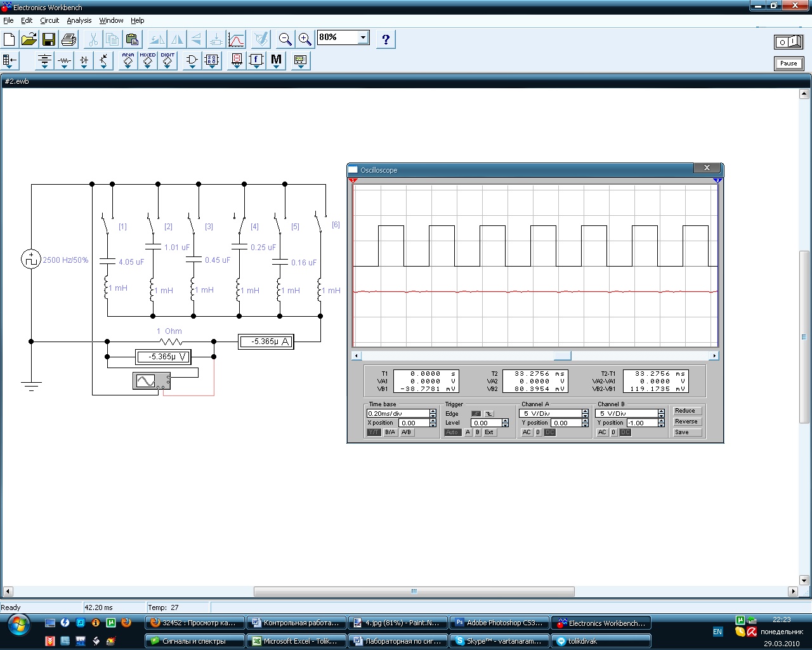Open the Help menu
Viewport: 812px width, 650px height.
pos(138,20)
